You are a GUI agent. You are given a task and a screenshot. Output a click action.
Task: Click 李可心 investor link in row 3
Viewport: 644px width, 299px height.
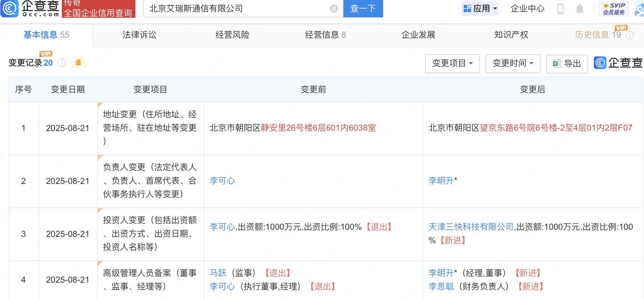tap(222, 227)
